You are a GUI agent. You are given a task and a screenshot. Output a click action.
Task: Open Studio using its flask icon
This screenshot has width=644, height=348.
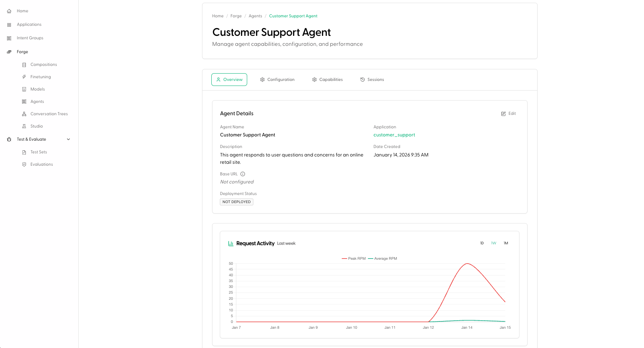tap(24, 126)
